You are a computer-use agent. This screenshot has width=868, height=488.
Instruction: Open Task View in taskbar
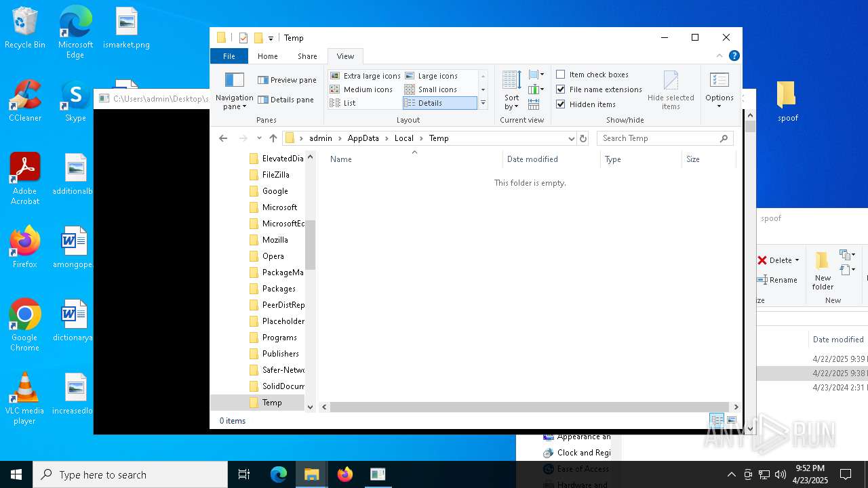click(244, 474)
